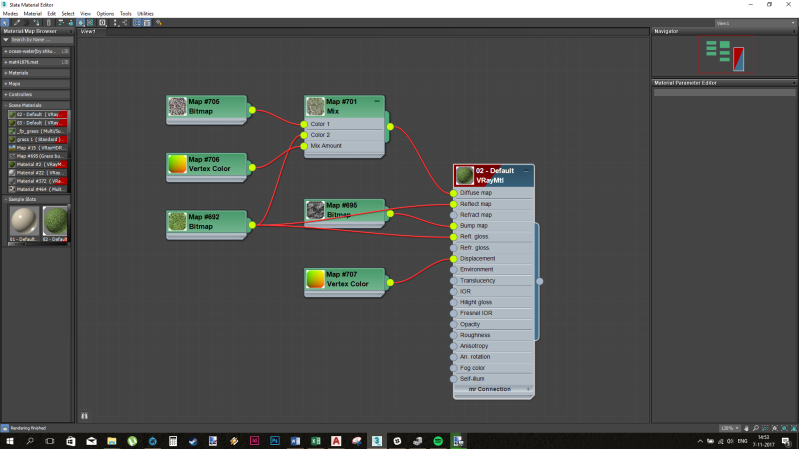Open Steam from the taskbar
Viewport: 799px width, 449px height.
(x=192, y=440)
